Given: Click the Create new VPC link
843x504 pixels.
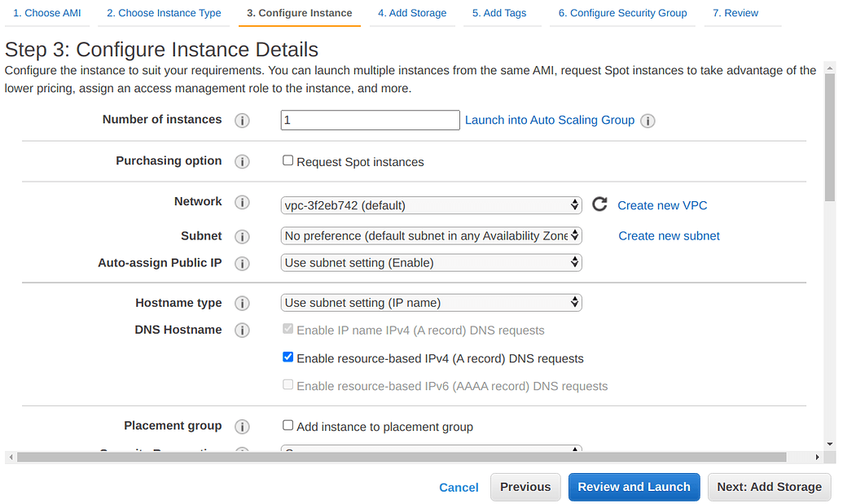Looking at the screenshot, I should (662, 205).
